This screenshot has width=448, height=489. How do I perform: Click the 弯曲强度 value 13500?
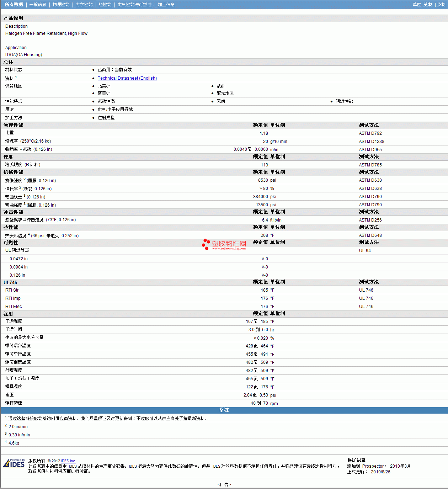[x=262, y=205]
